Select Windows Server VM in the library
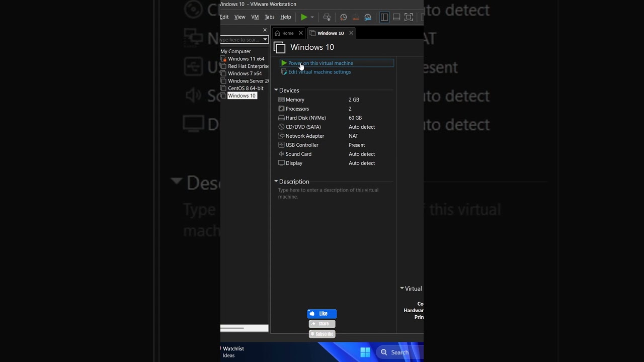644x362 pixels. [248, 81]
